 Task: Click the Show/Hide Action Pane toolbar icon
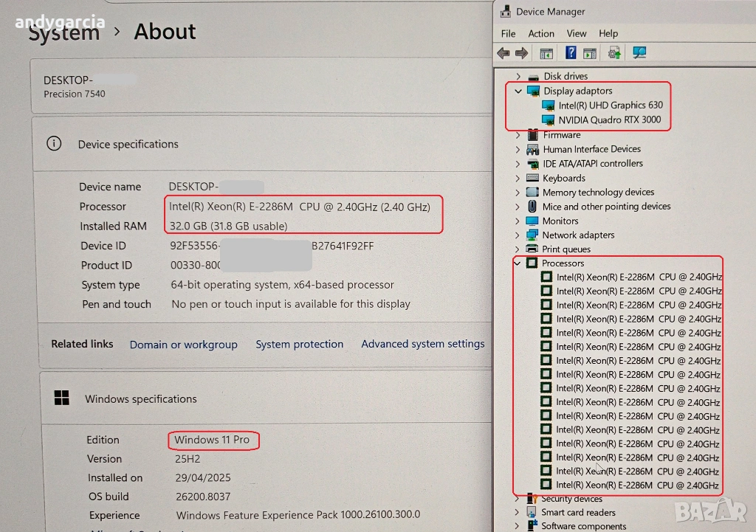point(590,53)
